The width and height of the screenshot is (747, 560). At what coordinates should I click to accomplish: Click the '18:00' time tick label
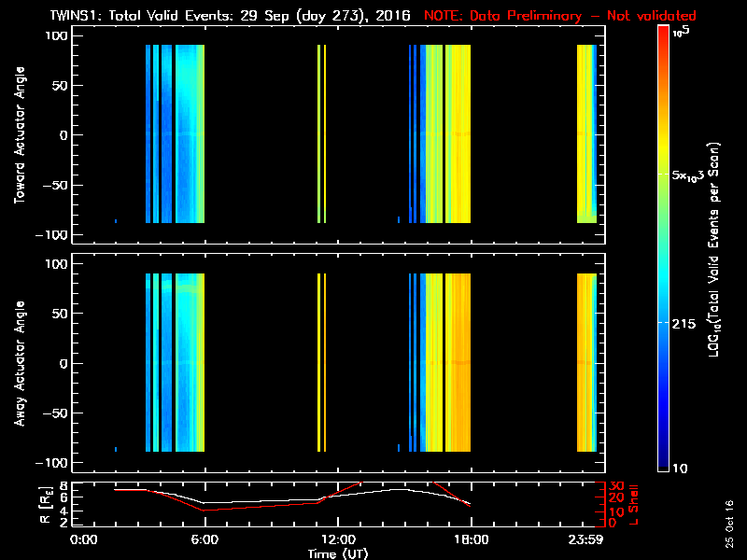pyautogui.click(x=472, y=539)
